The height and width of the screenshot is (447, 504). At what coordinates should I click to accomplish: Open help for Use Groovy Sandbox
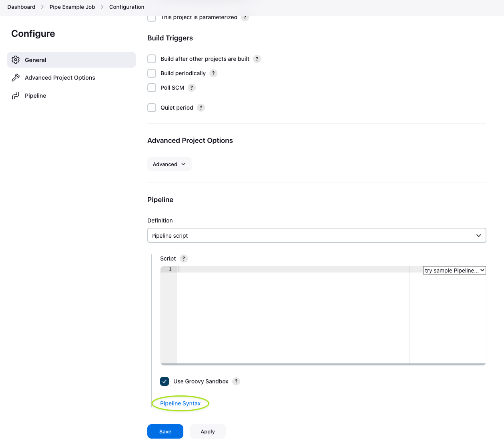pyautogui.click(x=236, y=381)
